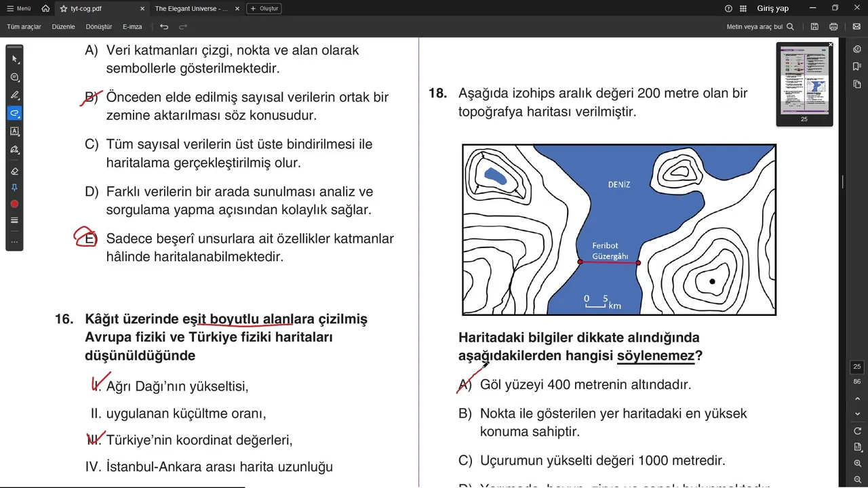Go to previous page arrow
This screenshot has height=488, width=868.
pyautogui.click(x=857, y=398)
